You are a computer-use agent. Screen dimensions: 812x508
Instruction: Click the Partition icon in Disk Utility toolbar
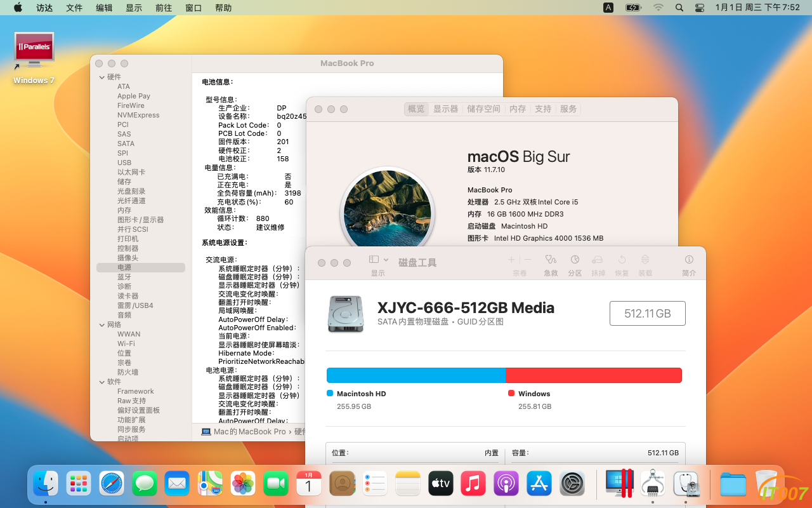point(575,260)
